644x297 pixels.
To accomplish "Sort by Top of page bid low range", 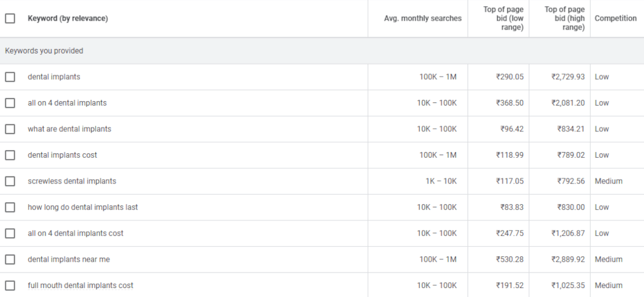I will pos(503,19).
